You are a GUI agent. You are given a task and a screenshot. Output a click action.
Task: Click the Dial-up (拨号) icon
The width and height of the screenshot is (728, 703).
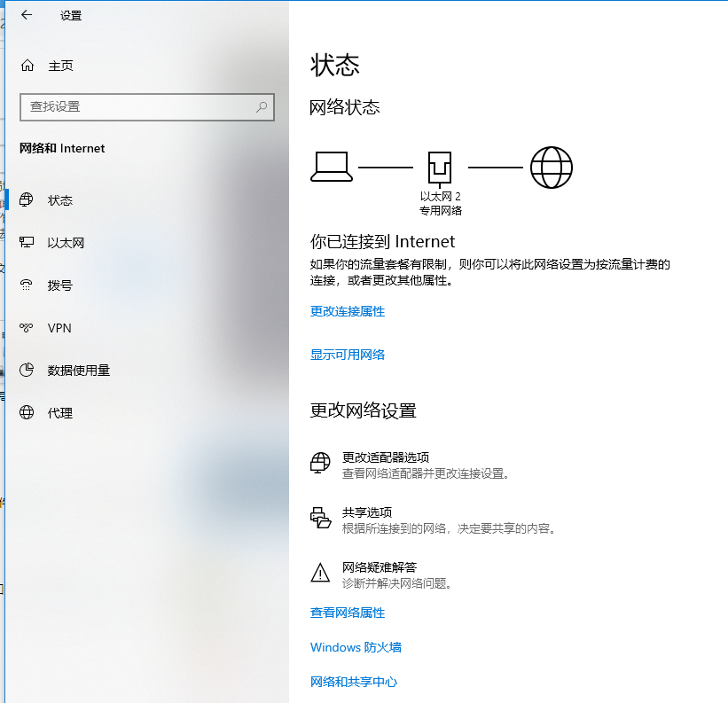click(x=27, y=285)
